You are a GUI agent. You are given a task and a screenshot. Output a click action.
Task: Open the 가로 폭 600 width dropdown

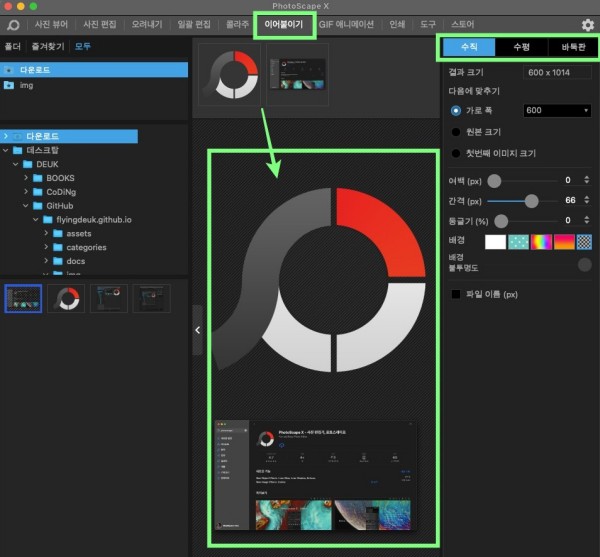point(557,110)
